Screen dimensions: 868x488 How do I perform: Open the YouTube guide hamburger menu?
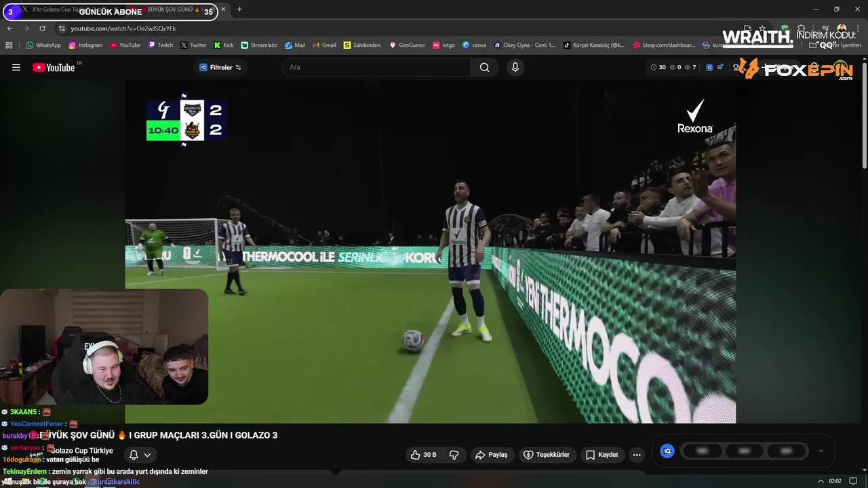[x=16, y=67]
